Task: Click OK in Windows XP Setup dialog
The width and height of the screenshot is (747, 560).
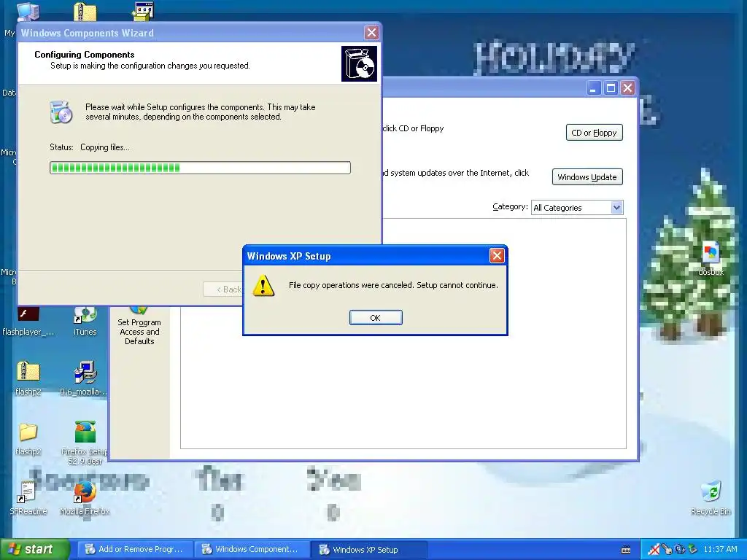Action: pos(376,318)
